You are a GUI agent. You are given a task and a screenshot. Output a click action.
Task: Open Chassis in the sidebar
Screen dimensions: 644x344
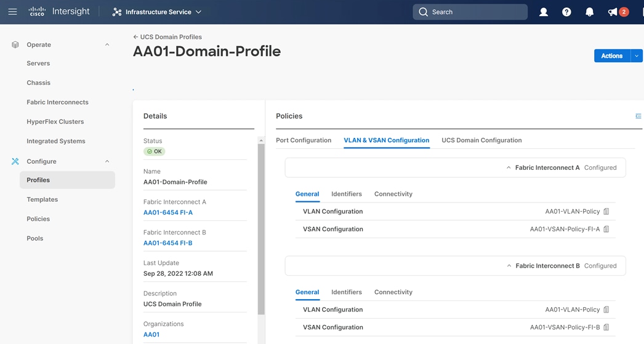point(39,82)
